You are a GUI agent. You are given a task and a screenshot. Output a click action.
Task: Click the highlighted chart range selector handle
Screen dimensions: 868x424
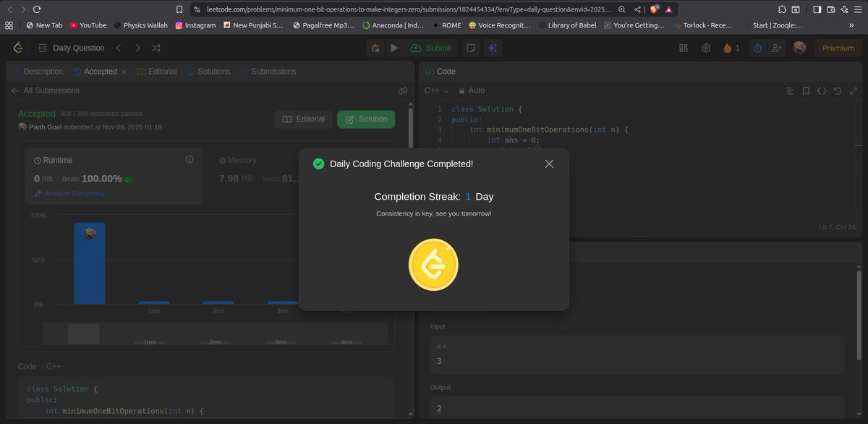[x=84, y=334]
